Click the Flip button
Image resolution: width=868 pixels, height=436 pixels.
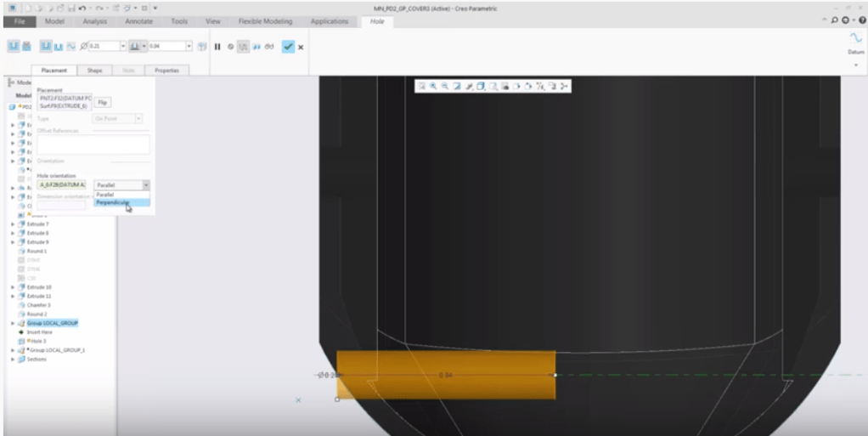point(103,102)
